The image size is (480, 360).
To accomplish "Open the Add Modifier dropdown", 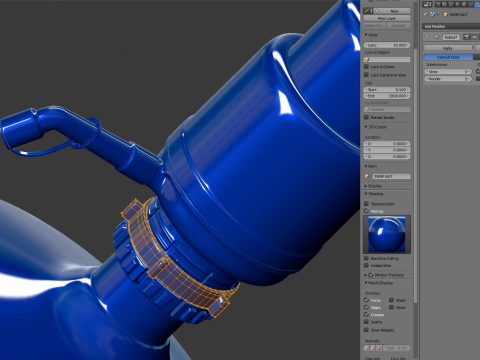I will tap(451, 26).
